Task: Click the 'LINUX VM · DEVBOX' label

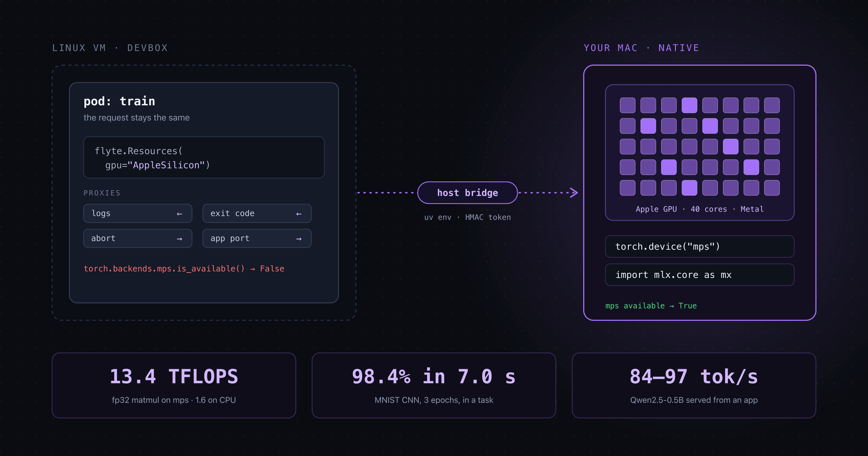Action: (110, 48)
